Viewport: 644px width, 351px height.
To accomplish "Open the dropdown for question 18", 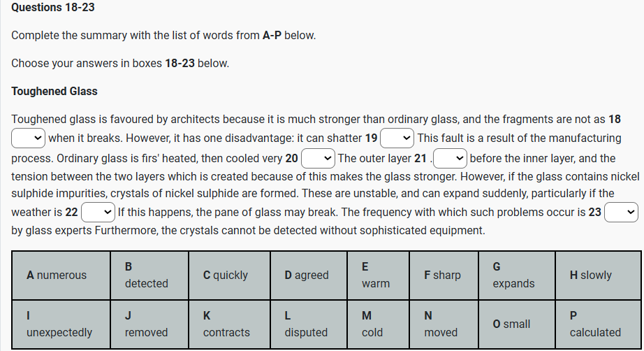I will pyautogui.click(x=29, y=138).
